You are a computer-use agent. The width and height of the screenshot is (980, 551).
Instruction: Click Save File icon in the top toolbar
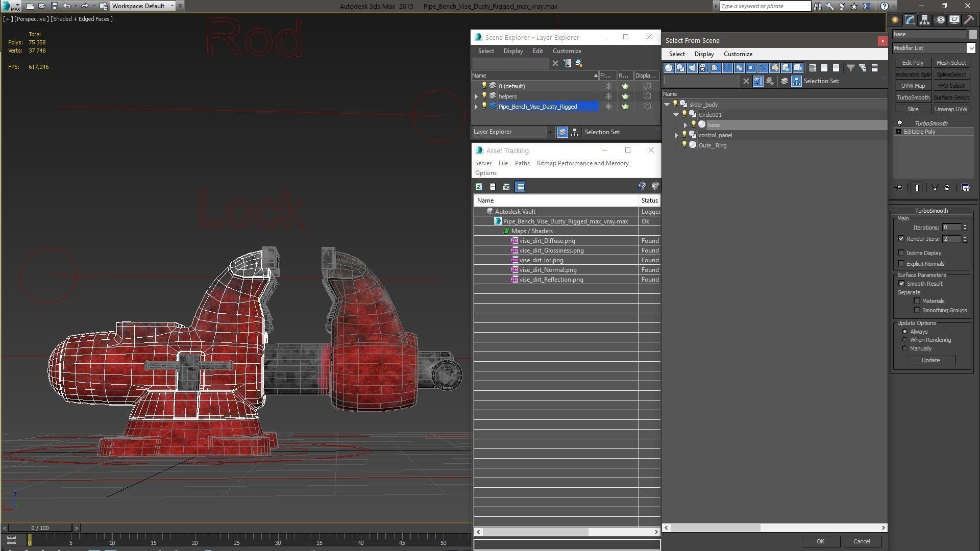click(x=55, y=6)
